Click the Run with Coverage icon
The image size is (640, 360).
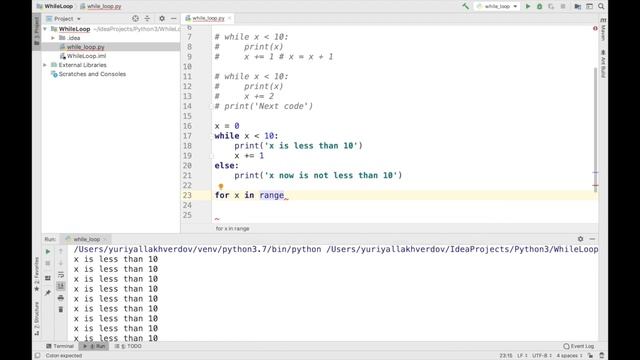tap(551, 6)
